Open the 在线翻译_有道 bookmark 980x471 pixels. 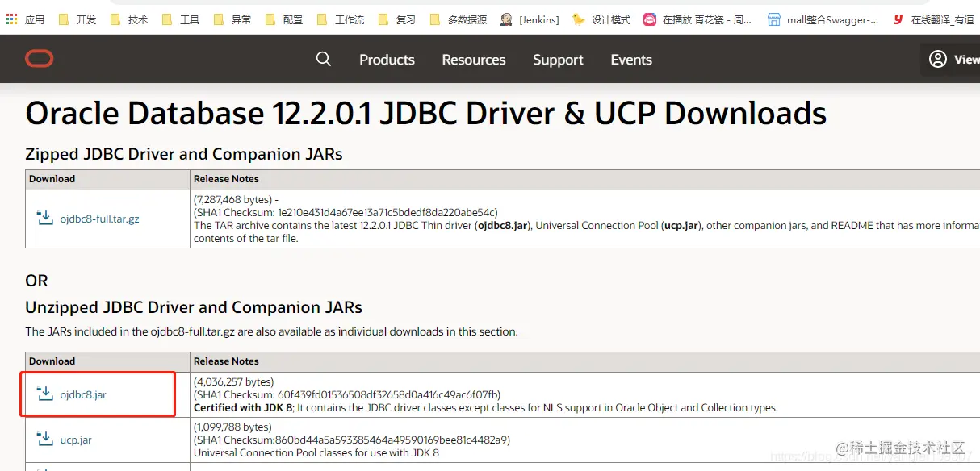coord(935,19)
